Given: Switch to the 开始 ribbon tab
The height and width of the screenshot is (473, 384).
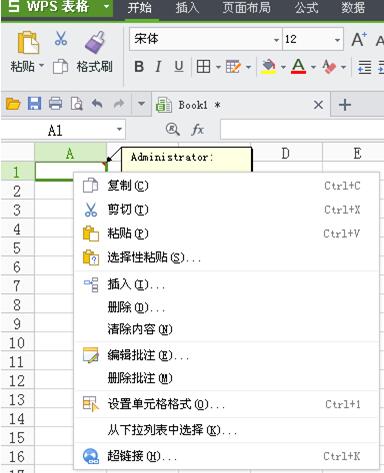Looking at the screenshot, I should pyautogui.click(x=140, y=7).
